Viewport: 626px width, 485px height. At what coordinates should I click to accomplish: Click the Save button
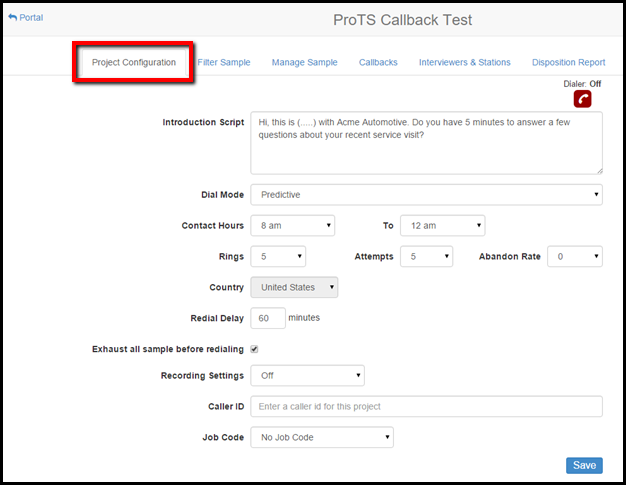coord(584,465)
